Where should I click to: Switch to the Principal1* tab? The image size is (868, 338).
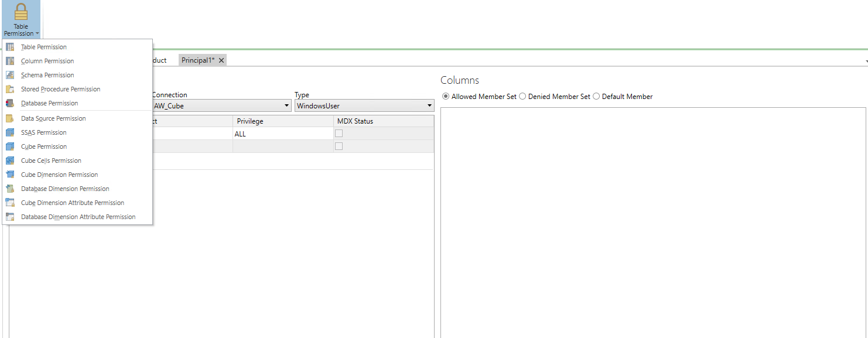click(198, 60)
